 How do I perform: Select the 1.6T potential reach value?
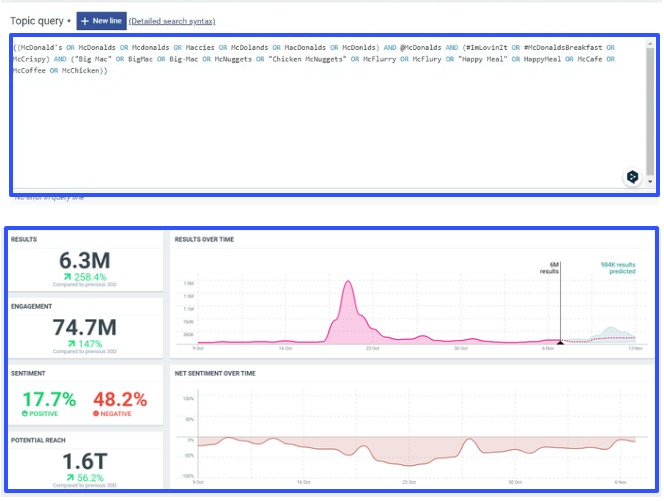(84, 461)
